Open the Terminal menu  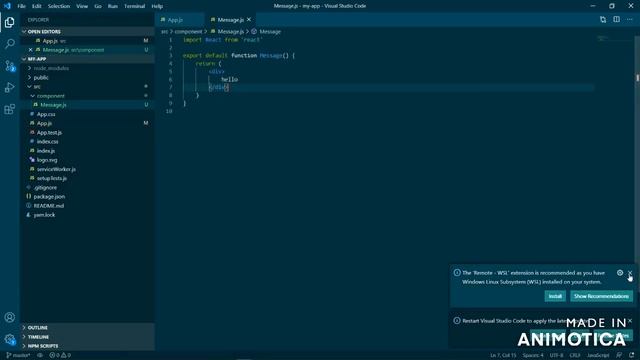coord(134,6)
